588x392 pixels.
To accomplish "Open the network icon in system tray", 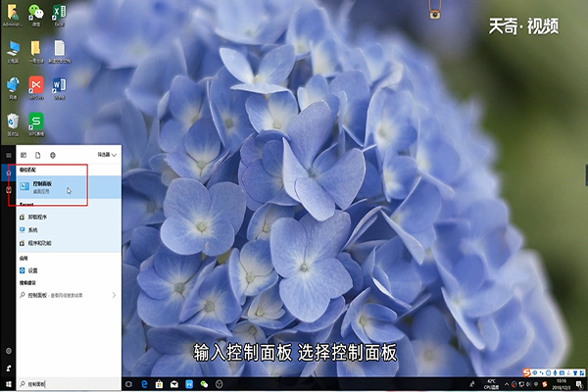I will (x=521, y=384).
